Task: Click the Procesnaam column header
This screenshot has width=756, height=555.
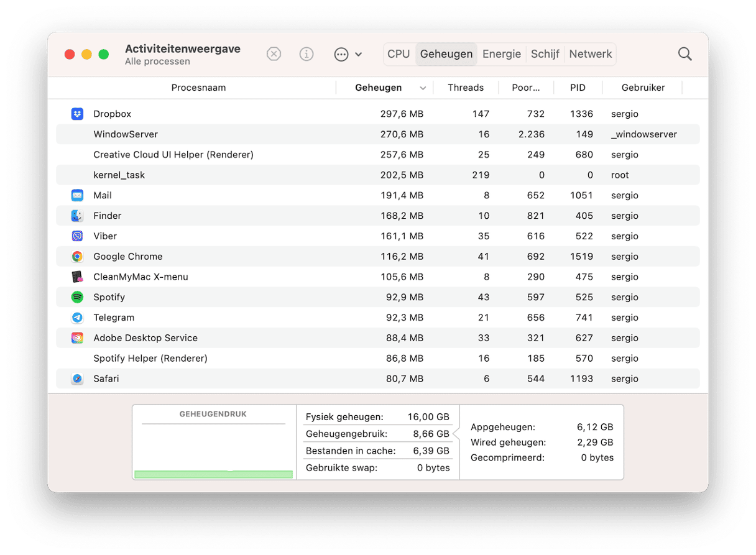Action: [198, 88]
